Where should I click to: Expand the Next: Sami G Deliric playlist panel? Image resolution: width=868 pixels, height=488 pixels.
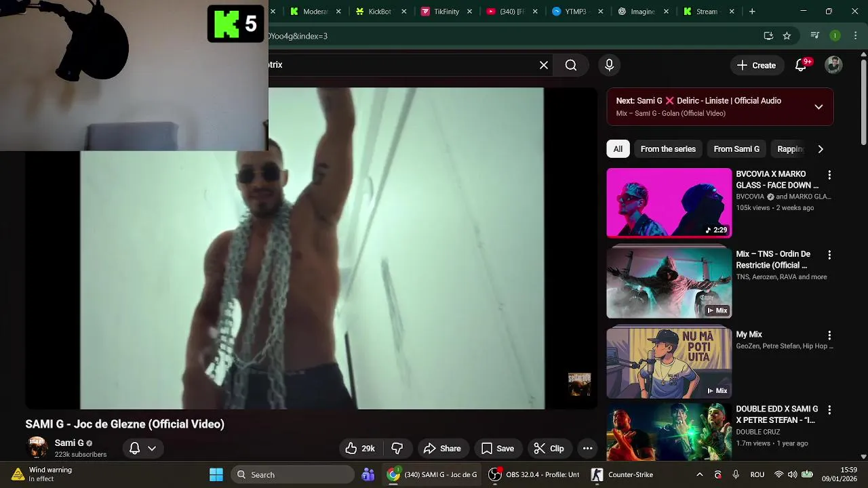(x=818, y=106)
